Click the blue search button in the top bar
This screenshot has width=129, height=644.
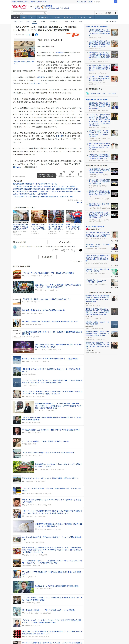115,2
